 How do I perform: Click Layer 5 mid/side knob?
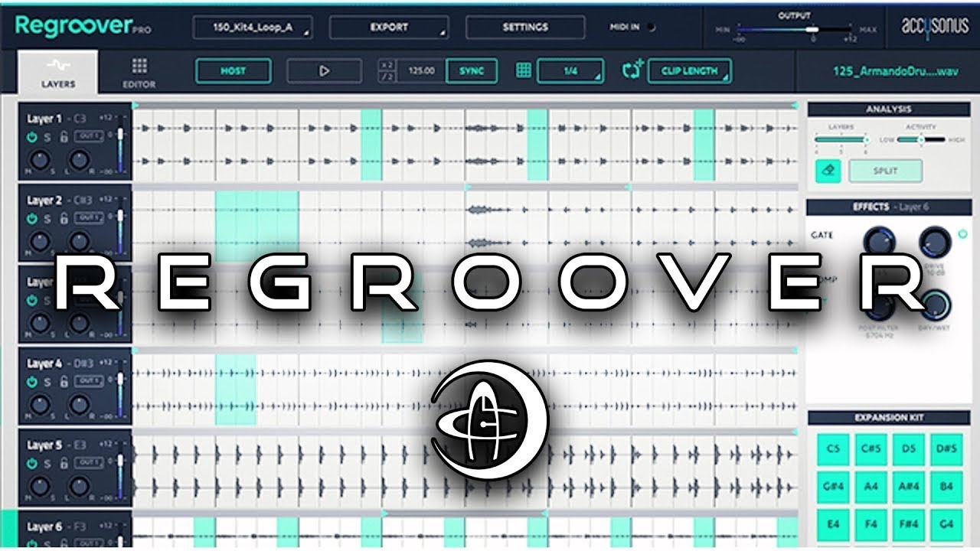click(40, 486)
